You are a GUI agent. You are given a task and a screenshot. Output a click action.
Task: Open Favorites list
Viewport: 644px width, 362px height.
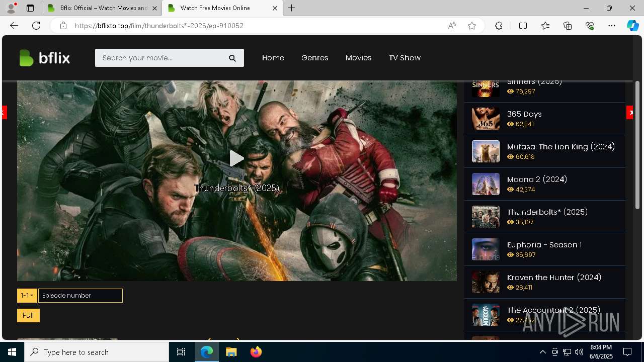(x=545, y=26)
